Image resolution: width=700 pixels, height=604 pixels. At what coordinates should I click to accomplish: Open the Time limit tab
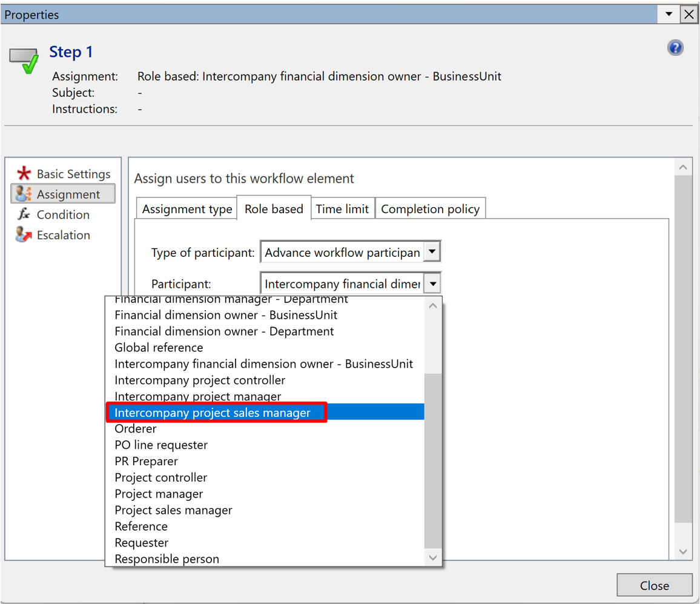[342, 209]
